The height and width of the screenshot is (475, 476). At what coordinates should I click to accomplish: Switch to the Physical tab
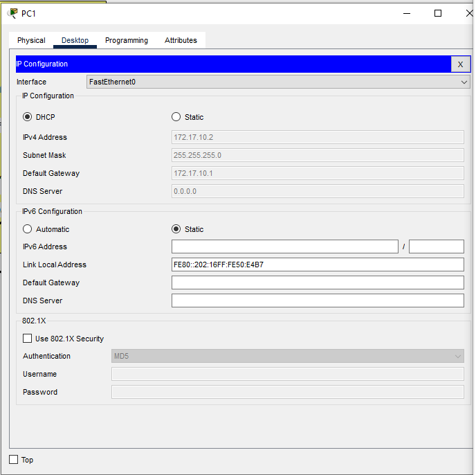(31, 40)
